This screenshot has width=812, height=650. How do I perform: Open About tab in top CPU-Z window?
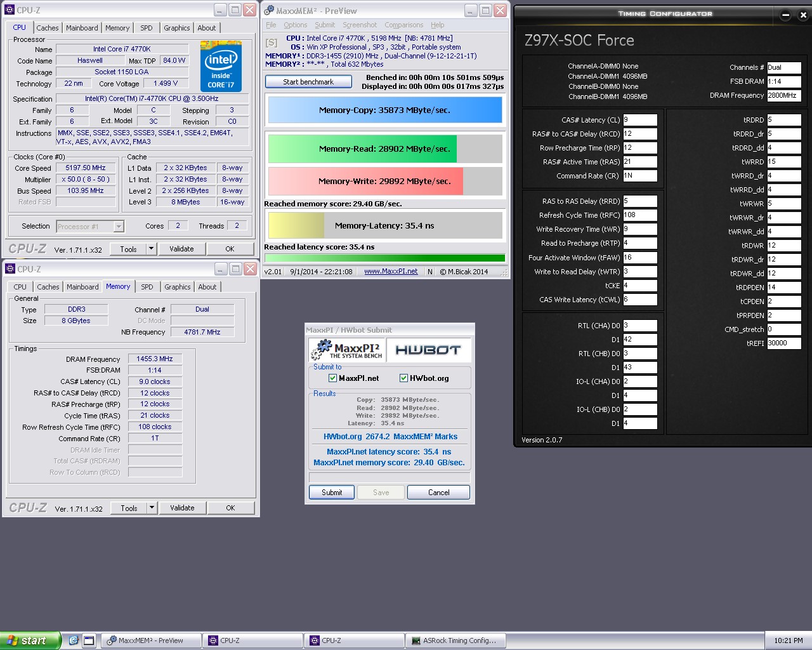tap(207, 28)
